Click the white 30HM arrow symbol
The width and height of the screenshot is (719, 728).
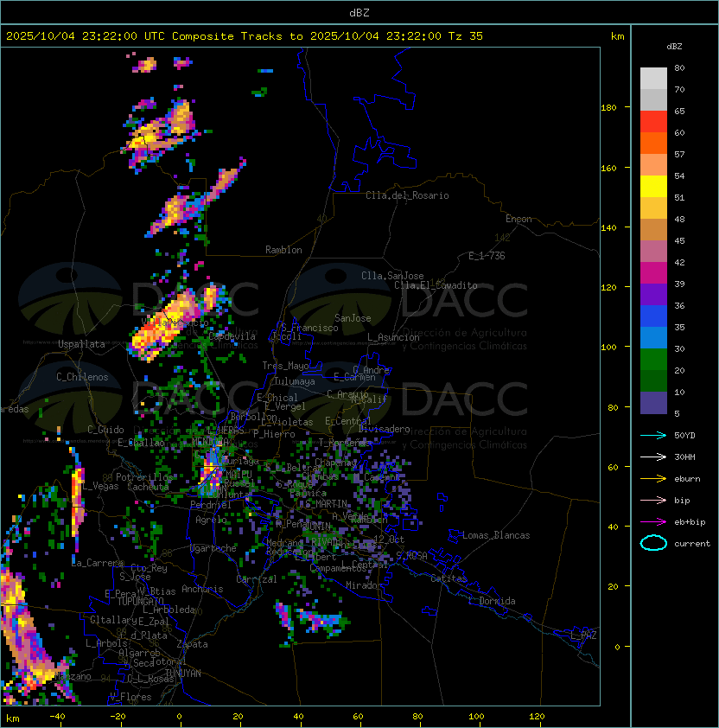pyautogui.click(x=653, y=457)
